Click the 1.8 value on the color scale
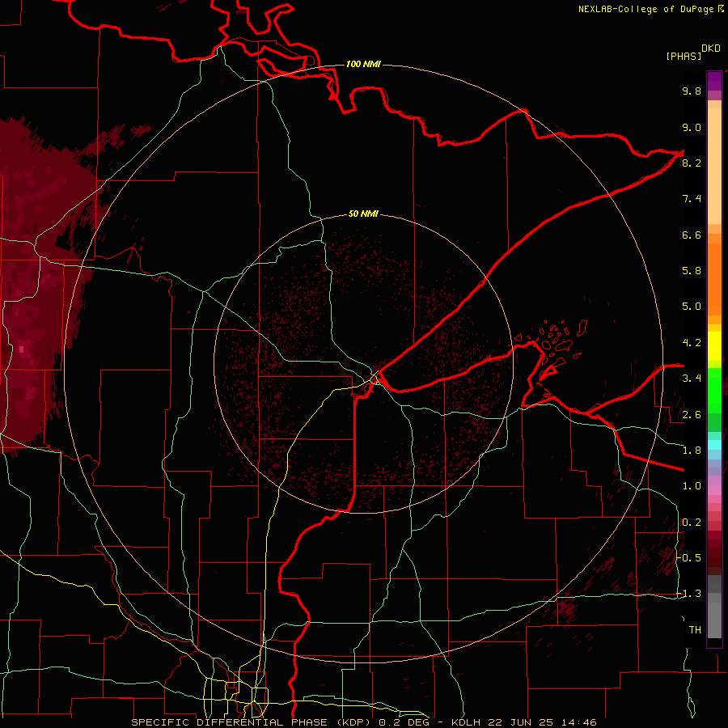 (692, 451)
